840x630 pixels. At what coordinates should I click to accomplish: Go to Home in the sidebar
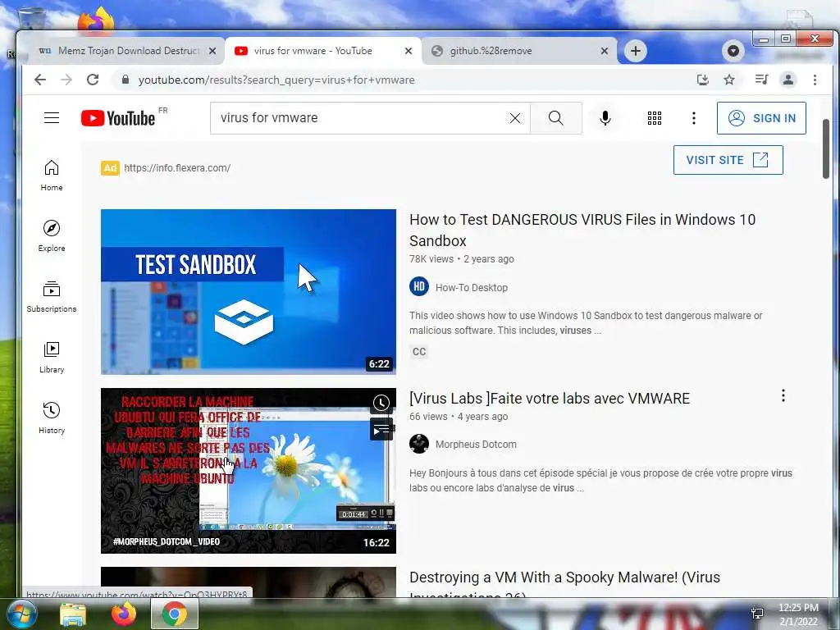(x=52, y=176)
